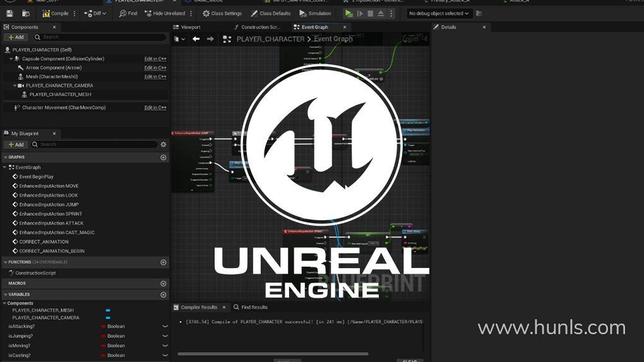The height and width of the screenshot is (362, 644).
Task: Click isAttacking? red Boolean type pill
Action: click(x=104, y=327)
